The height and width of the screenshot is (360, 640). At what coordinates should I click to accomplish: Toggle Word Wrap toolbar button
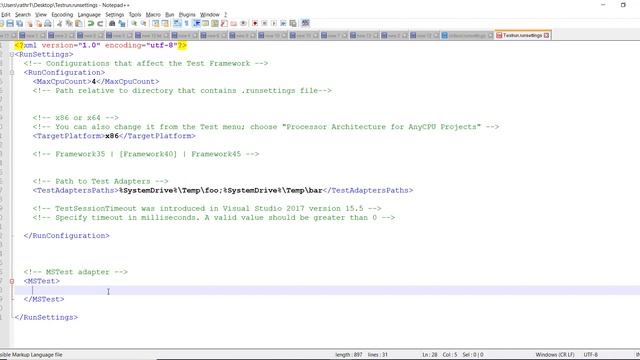(177, 23)
